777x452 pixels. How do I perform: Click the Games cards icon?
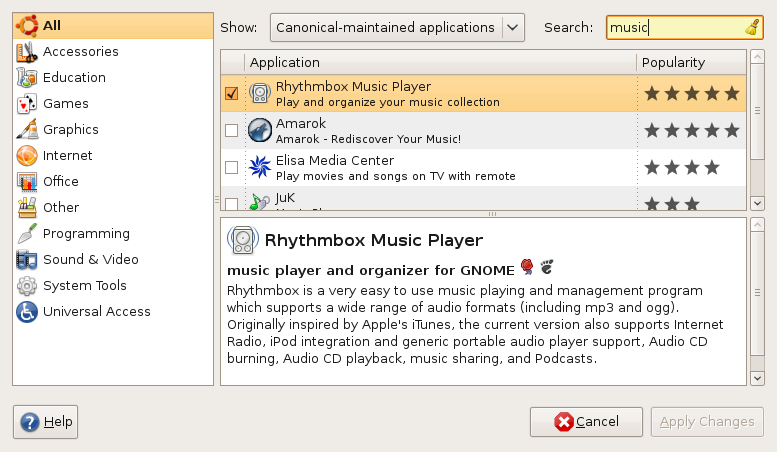point(27,104)
